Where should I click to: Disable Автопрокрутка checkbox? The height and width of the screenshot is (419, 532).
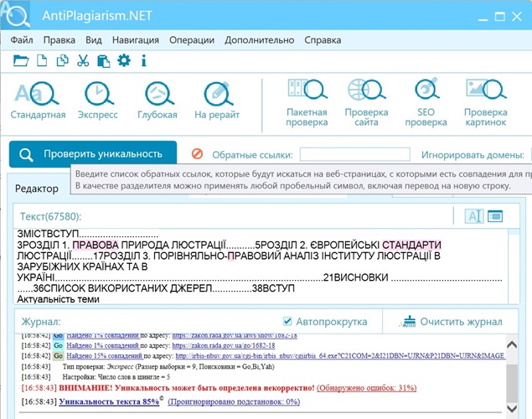pyautogui.click(x=287, y=321)
